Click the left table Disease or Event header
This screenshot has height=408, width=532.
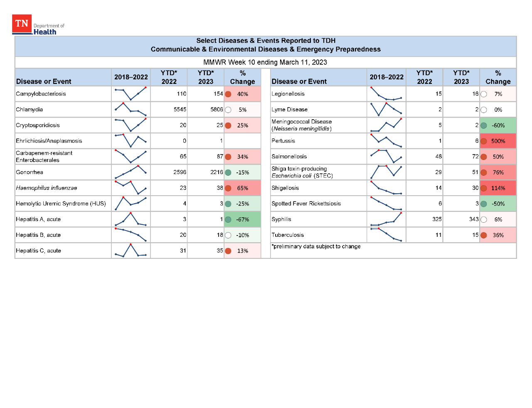pos(44,81)
